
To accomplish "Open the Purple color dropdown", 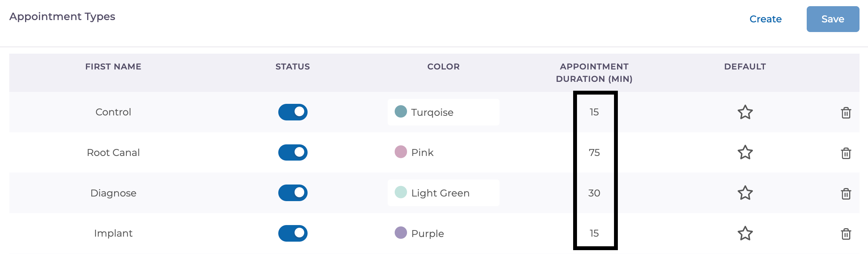I will (443, 234).
